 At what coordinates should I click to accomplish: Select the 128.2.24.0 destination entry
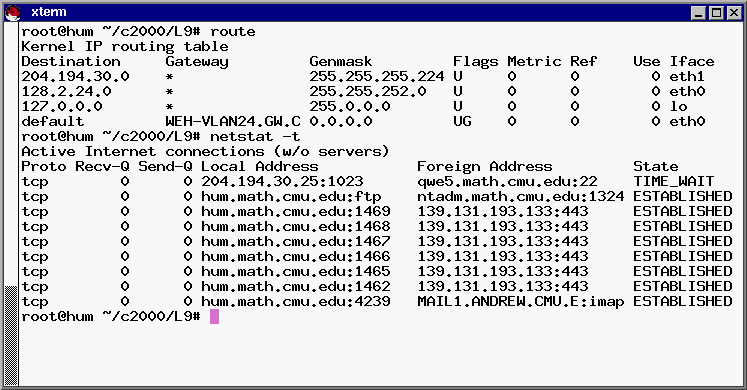click(66, 91)
